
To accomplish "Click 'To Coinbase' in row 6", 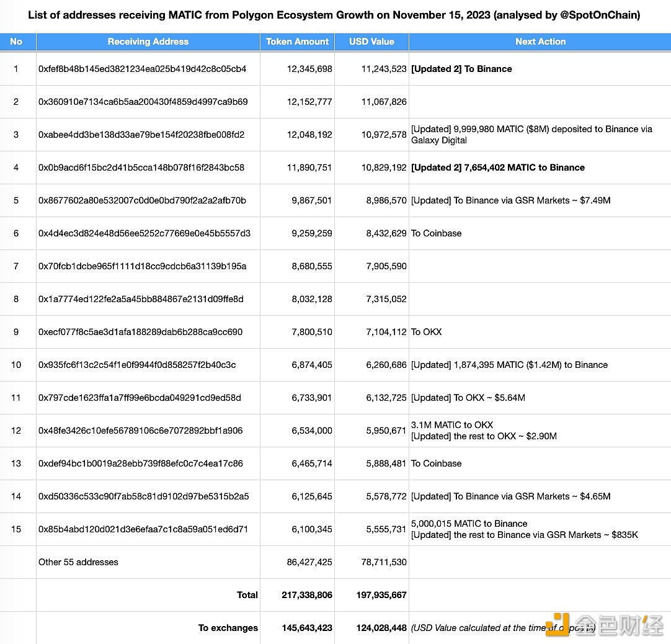I will coord(436,233).
